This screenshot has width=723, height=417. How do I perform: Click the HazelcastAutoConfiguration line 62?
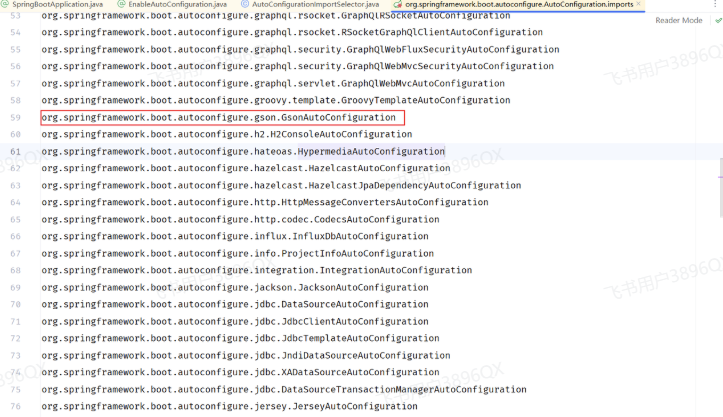click(246, 168)
